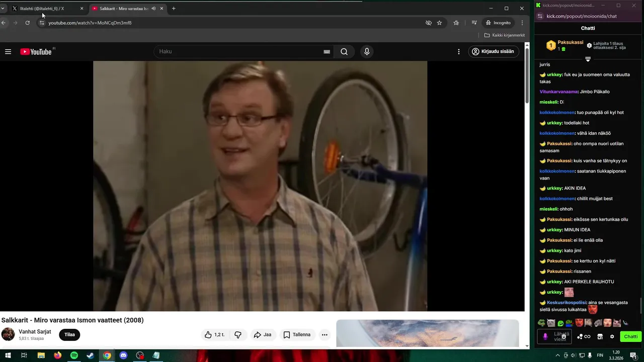644x362 pixels.
Task: Click Lahjoita 1 tilaus gift prompt
Action: click(x=606, y=45)
